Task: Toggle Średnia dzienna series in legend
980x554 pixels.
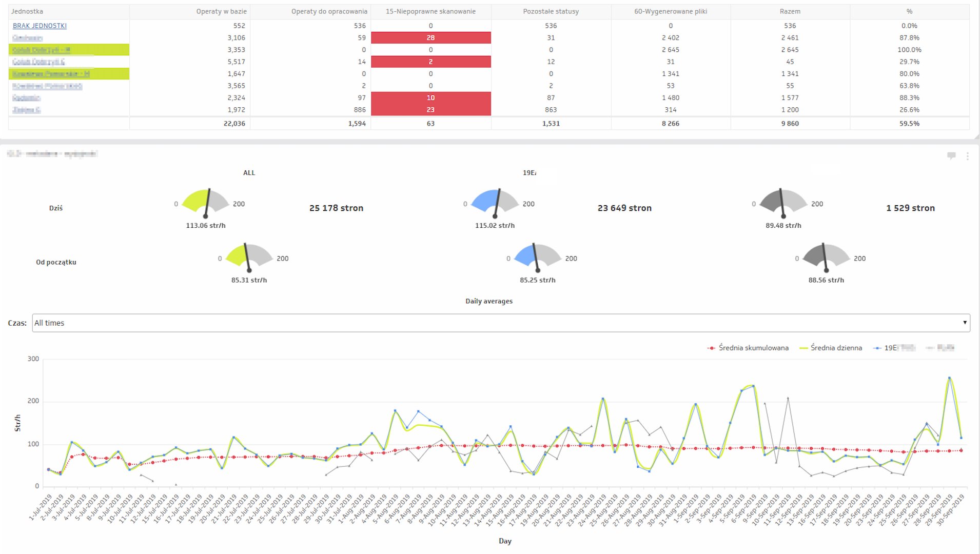Action: pyautogui.click(x=831, y=348)
